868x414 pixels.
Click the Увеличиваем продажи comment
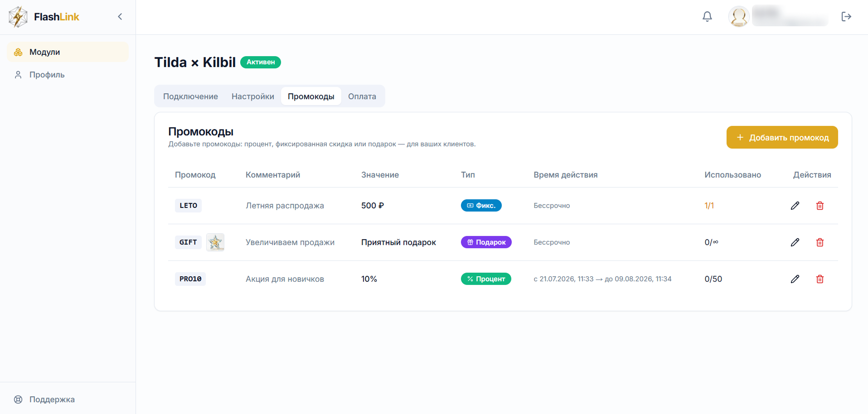[290, 242]
